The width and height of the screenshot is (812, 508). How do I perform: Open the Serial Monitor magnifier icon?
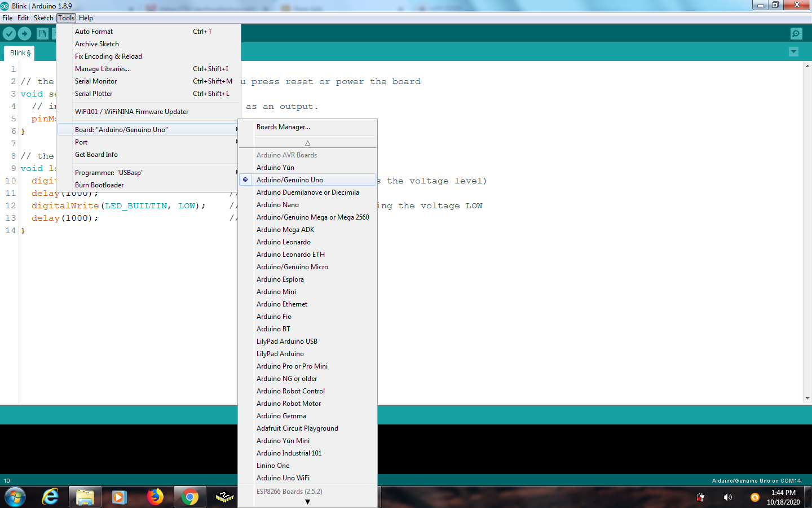pos(796,33)
